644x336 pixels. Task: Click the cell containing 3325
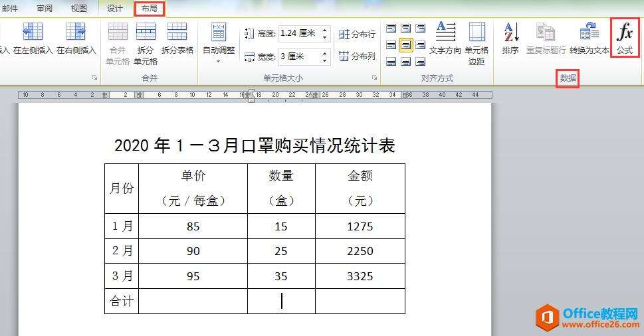(x=360, y=276)
